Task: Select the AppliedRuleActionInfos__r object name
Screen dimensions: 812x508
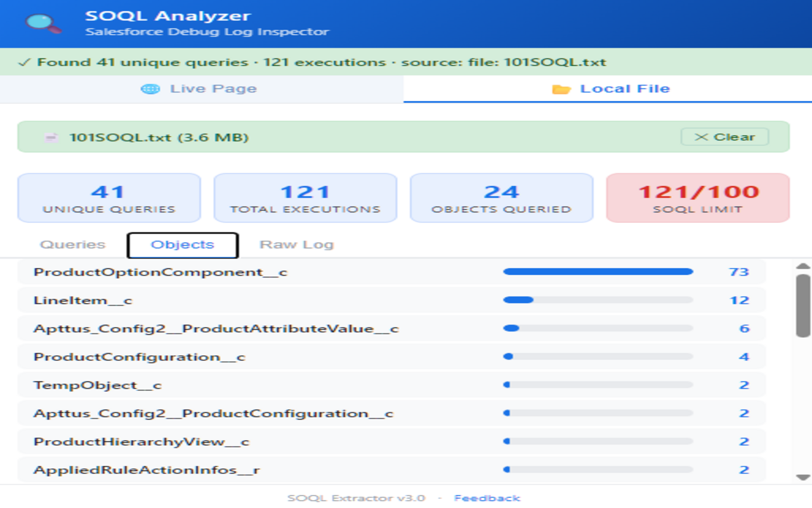Action: click(x=147, y=470)
